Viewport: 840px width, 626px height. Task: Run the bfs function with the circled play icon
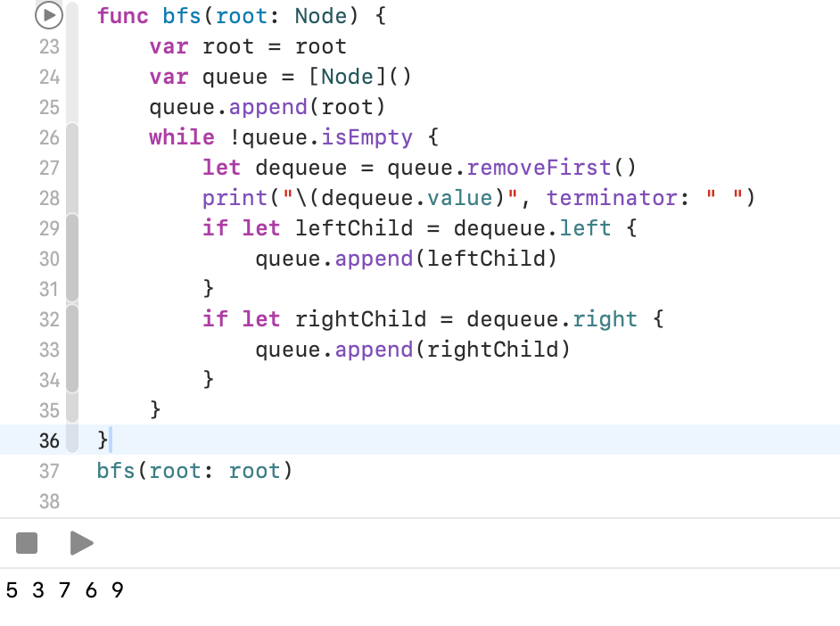(x=48, y=15)
